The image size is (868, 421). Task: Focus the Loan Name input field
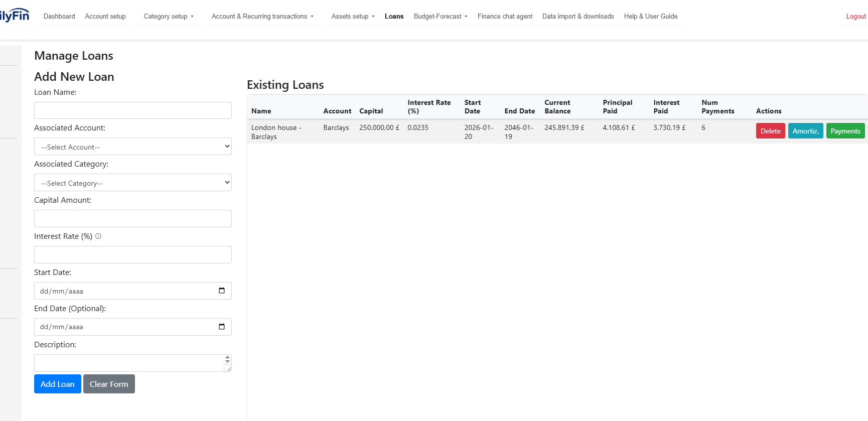tap(133, 110)
